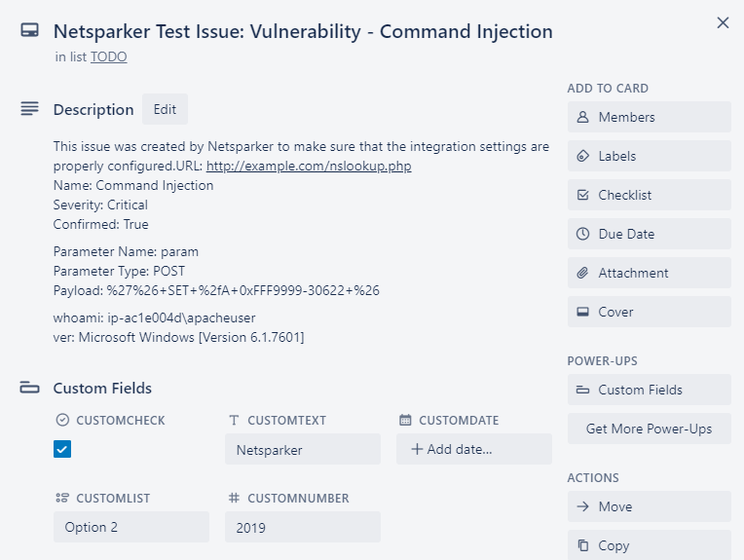Click the card title icon
Image resolution: width=744 pixels, height=560 pixels.
(x=29, y=31)
